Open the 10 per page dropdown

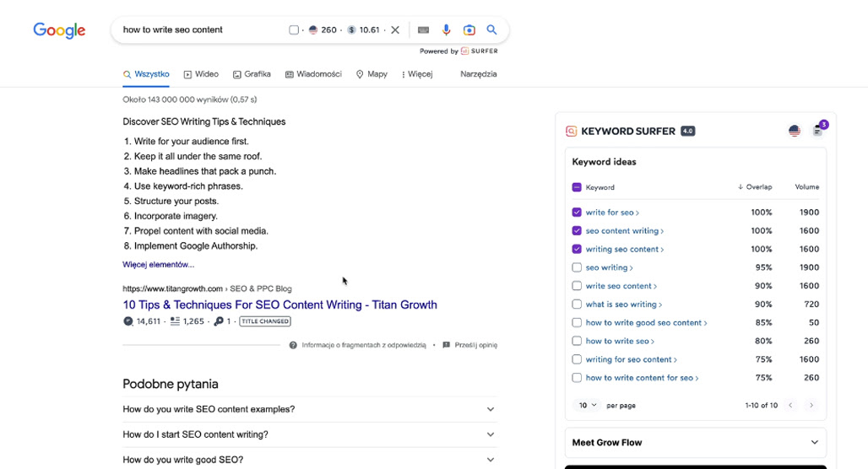click(x=588, y=406)
